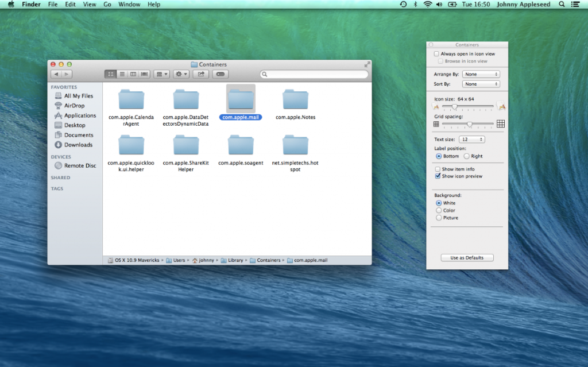588x367 pixels.
Task: Select Color background option
Action: click(x=439, y=211)
